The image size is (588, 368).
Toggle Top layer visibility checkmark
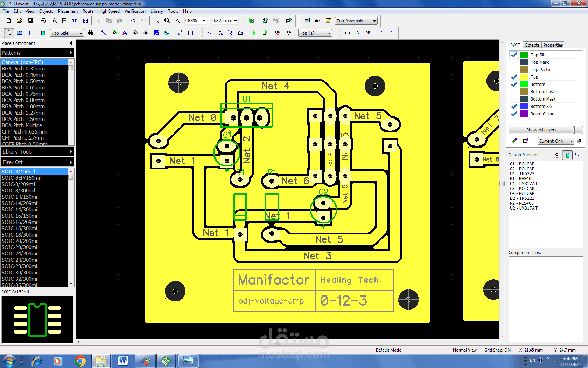[x=514, y=77]
